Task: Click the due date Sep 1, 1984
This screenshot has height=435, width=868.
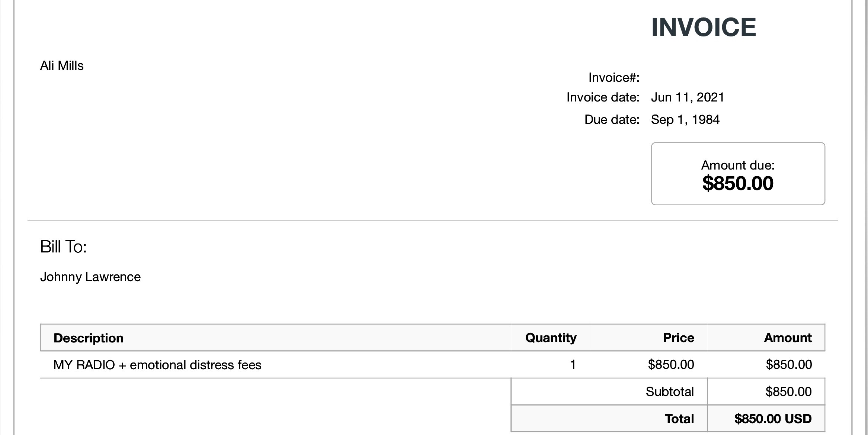Action: [685, 120]
